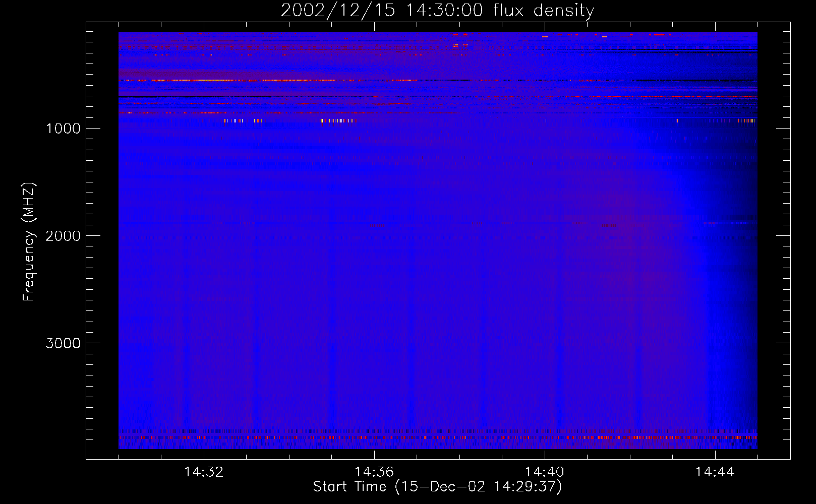
Task: Click the 'Frequency (MHZ)' axis label
Action: [29, 242]
